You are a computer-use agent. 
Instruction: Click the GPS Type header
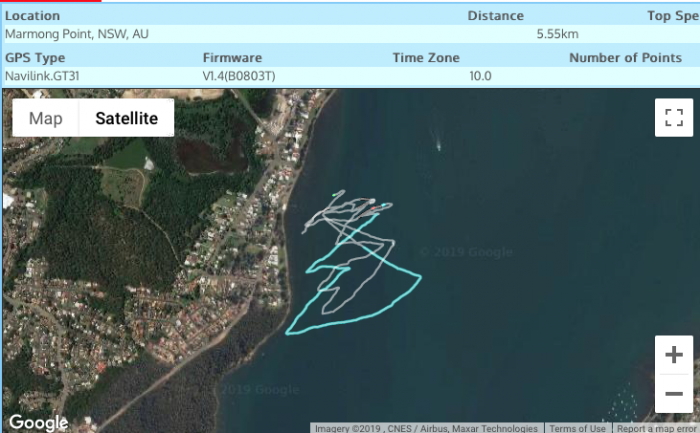tap(35, 57)
